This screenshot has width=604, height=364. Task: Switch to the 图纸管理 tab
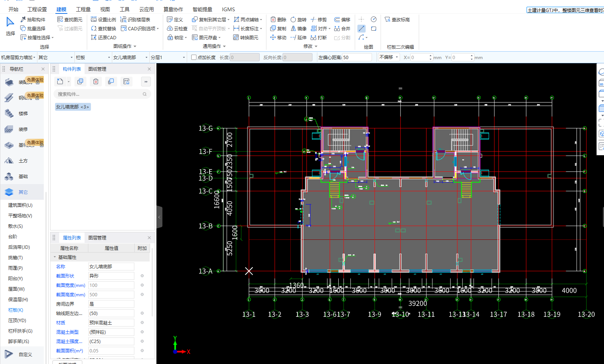click(97, 69)
